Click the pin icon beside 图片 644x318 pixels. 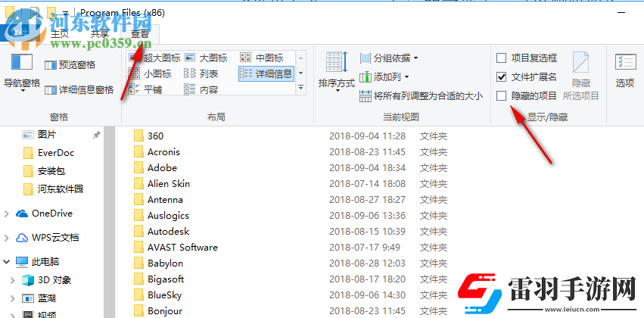(x=96, y=135)
